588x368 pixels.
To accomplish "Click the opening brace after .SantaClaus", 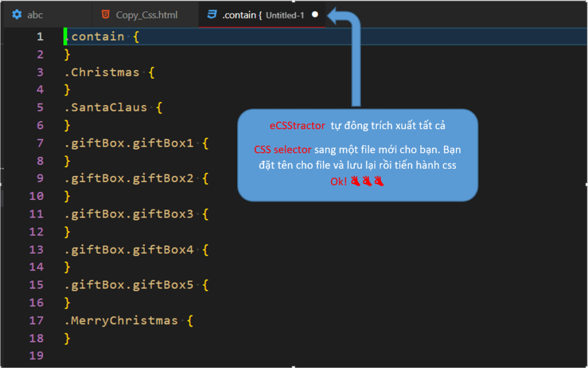I will [159, 108].
